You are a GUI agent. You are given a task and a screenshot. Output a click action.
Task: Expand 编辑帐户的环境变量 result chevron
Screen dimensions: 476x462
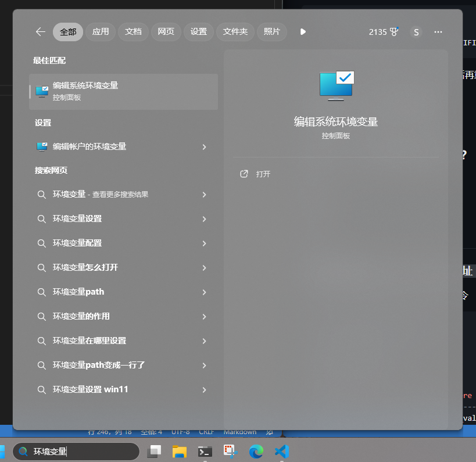pos(204,147)
